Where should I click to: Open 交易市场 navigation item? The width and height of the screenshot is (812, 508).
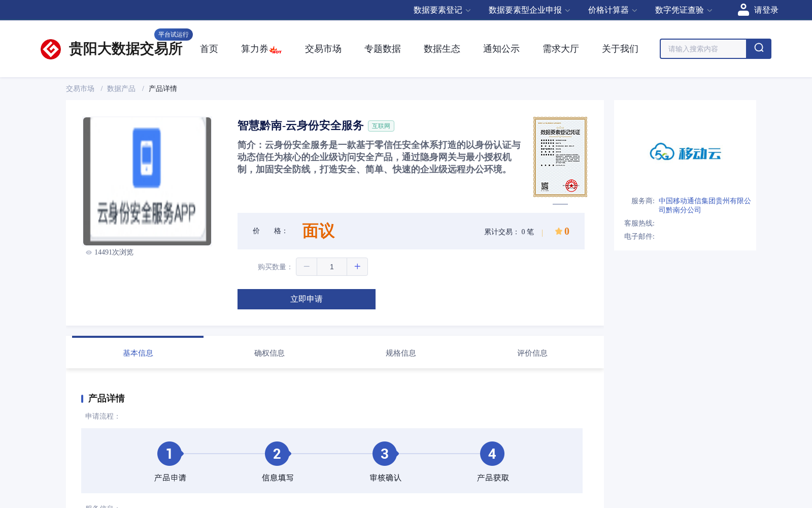click(x=323, y=49)
